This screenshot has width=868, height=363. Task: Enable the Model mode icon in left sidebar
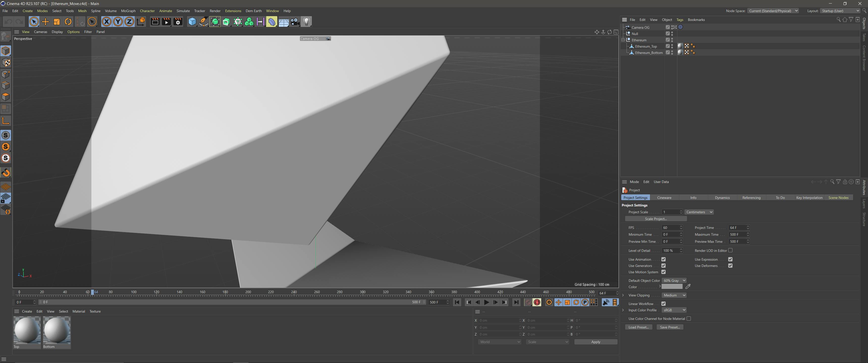[6, 51]
